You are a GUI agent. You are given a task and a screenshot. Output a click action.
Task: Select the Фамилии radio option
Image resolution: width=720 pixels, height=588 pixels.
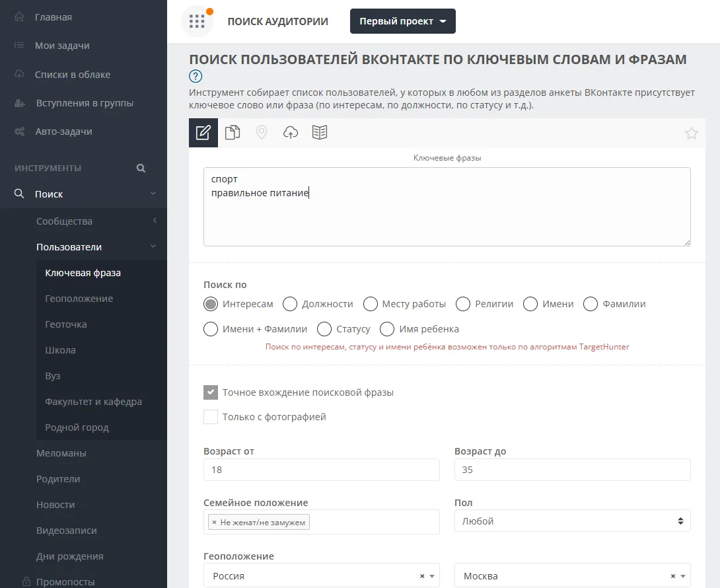(591, 304)
